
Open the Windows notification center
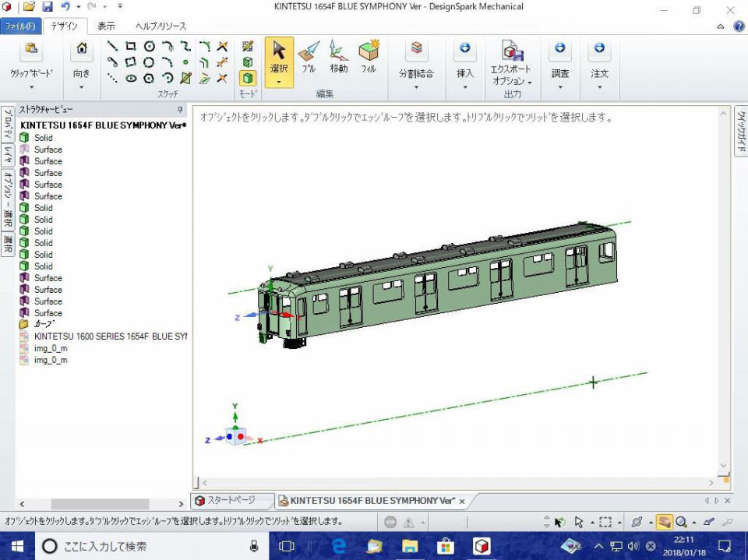[724, 546]
